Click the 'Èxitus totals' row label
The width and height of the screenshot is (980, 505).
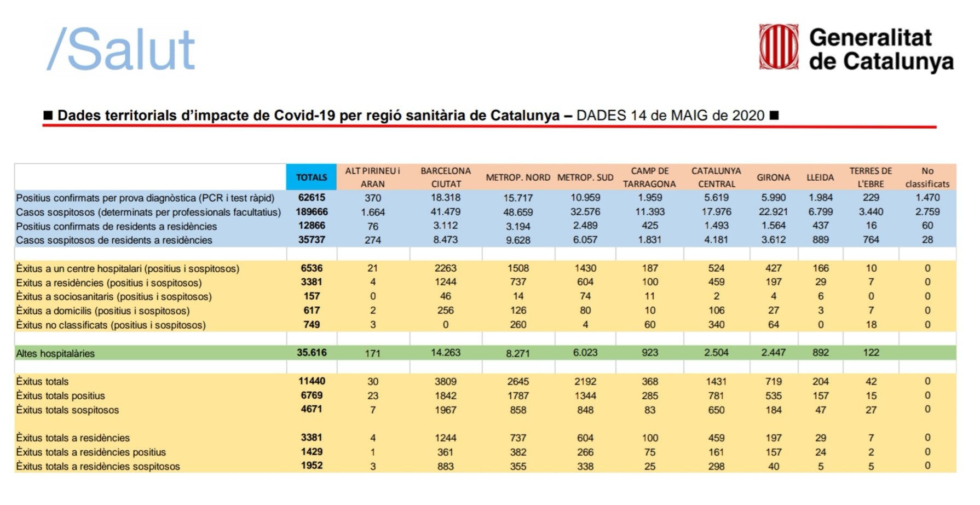tap(42, 381)
